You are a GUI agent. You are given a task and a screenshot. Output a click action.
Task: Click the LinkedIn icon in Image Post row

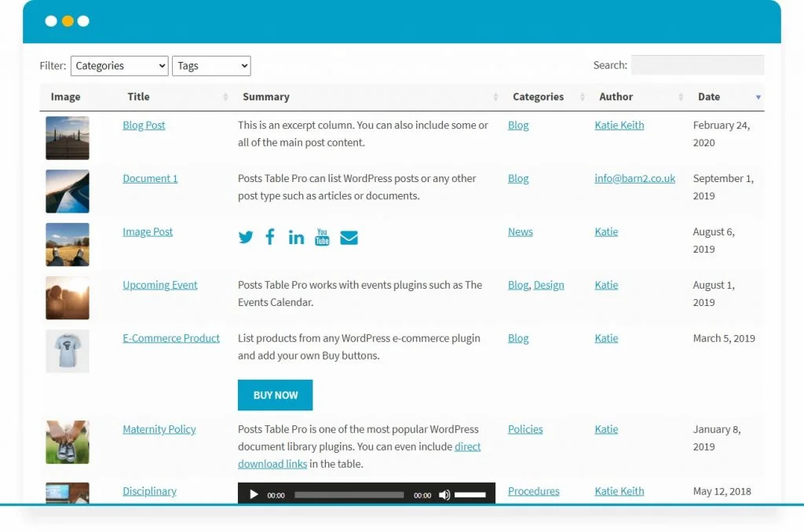pyautogui.click(x=296, y=237)
